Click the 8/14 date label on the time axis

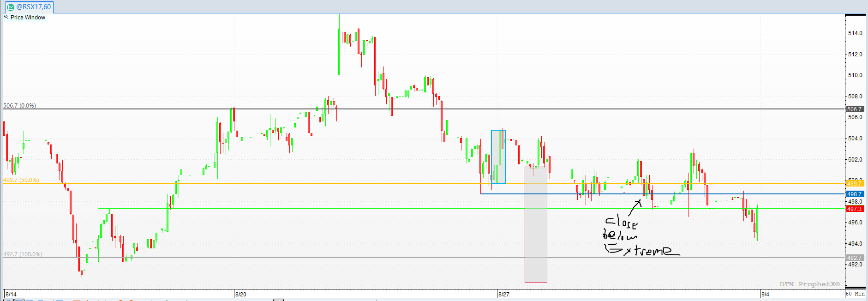pos(11,295)
